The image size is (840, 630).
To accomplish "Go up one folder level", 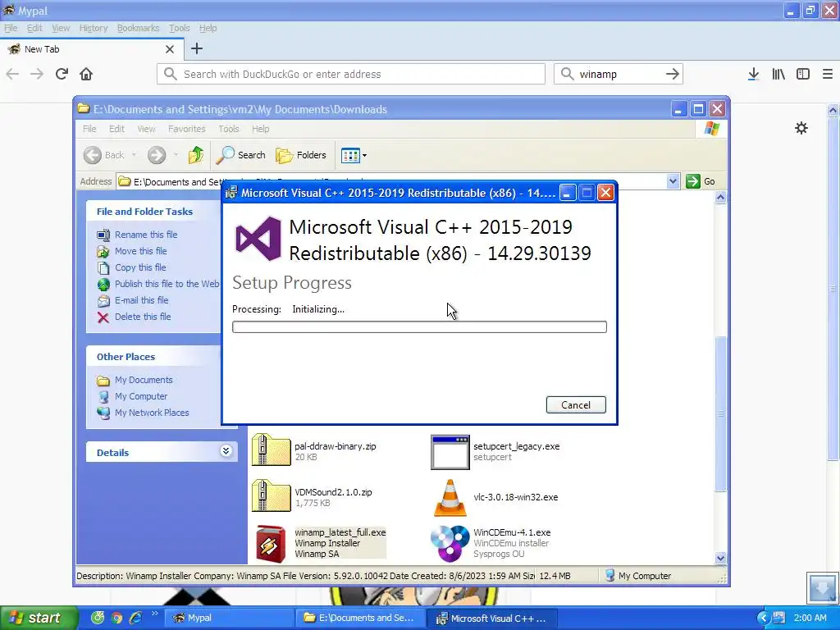I will point(196,155).
